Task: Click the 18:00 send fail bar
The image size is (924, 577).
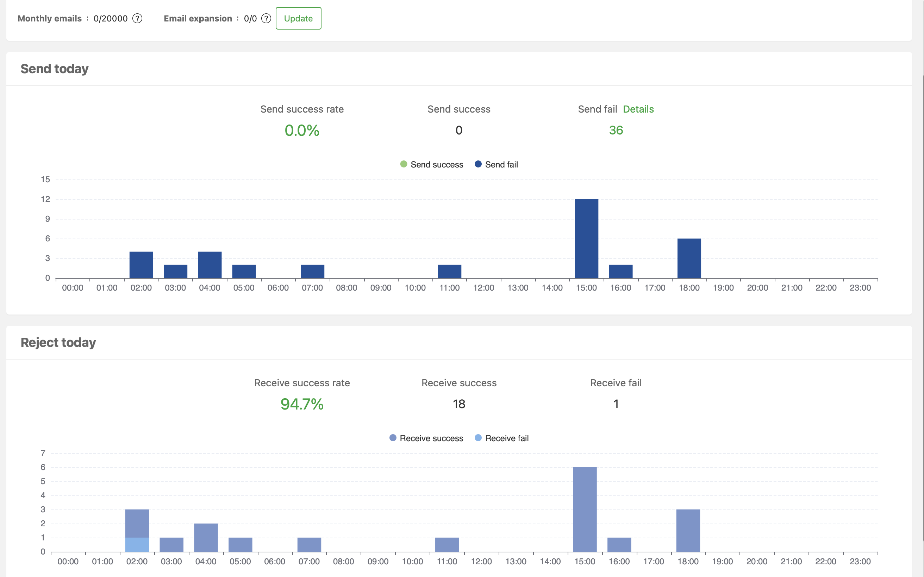Action: (x=689, y=258)
